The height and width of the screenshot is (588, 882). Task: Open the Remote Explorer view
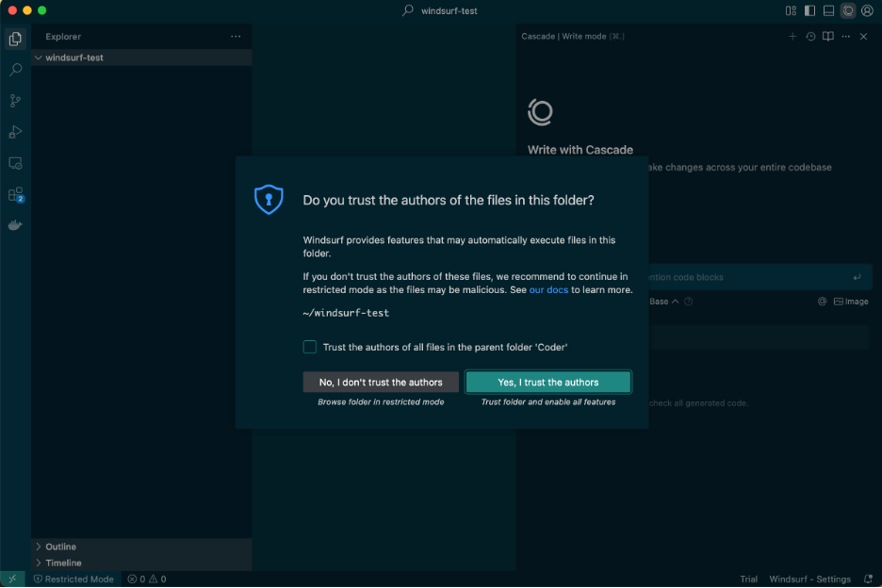pos(15,163)
